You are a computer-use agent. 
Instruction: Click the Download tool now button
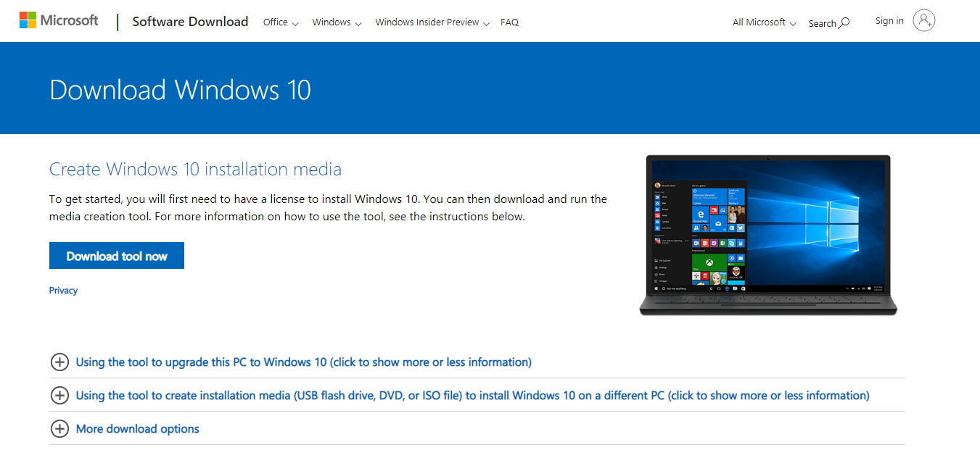coord(117,256)
